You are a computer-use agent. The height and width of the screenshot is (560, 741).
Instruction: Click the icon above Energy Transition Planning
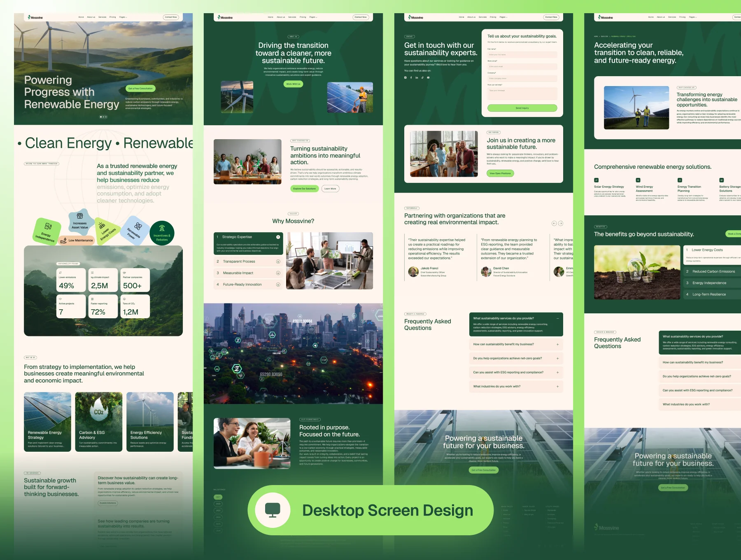pos(680,180)
